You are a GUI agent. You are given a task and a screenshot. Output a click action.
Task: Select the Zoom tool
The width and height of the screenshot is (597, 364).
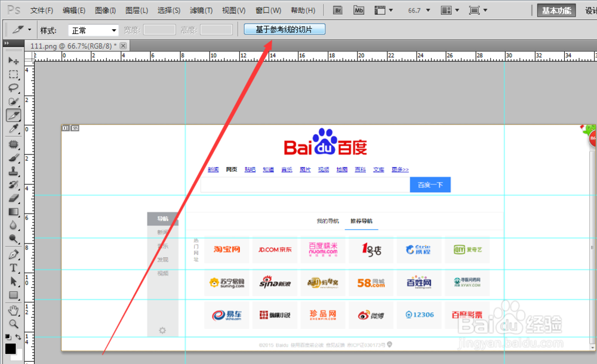13,324
